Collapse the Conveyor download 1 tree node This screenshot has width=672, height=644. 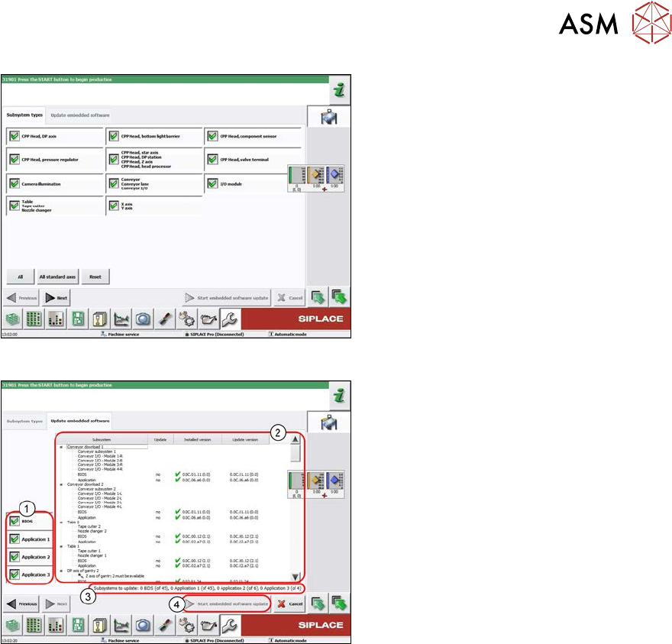pyautogui.click(x=61, y=447)
